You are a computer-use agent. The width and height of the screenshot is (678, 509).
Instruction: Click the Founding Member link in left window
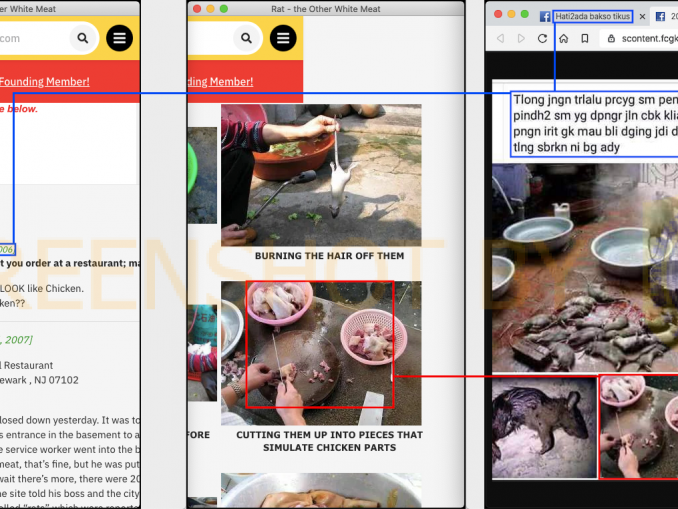tap(45, 82)
